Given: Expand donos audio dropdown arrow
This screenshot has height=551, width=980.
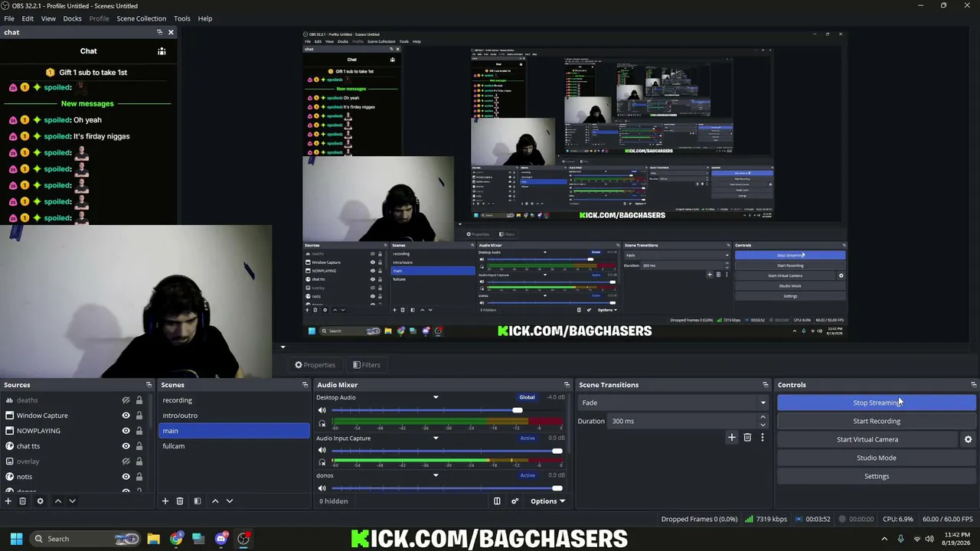Looking at the screenshot, I should (436, 475).
